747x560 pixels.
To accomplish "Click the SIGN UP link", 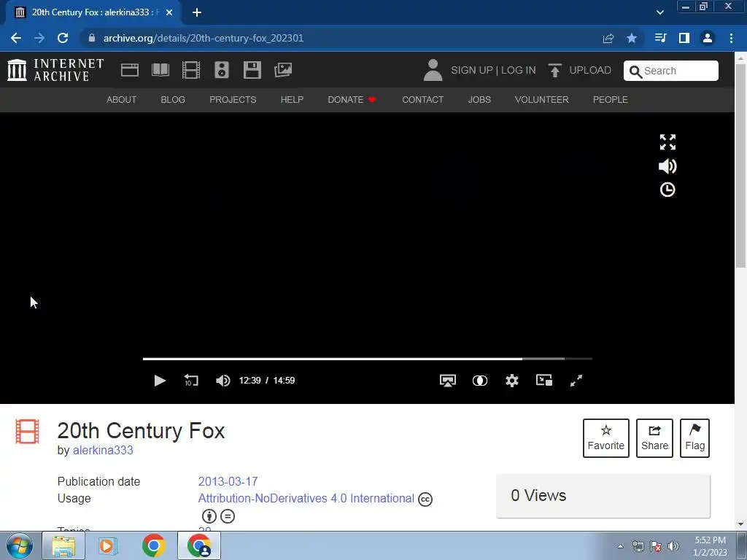I will coord(472,70).
